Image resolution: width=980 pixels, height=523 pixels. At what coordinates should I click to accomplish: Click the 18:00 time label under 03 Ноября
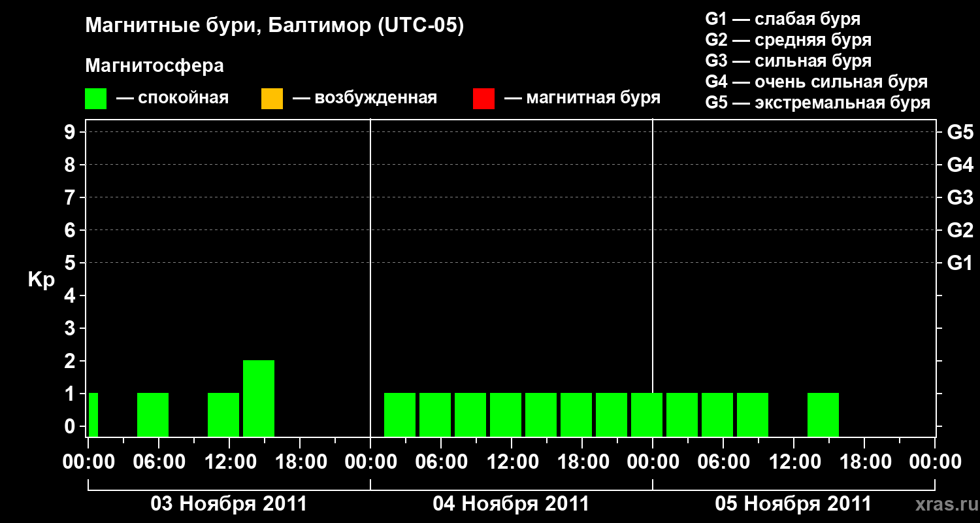point(300,462)
